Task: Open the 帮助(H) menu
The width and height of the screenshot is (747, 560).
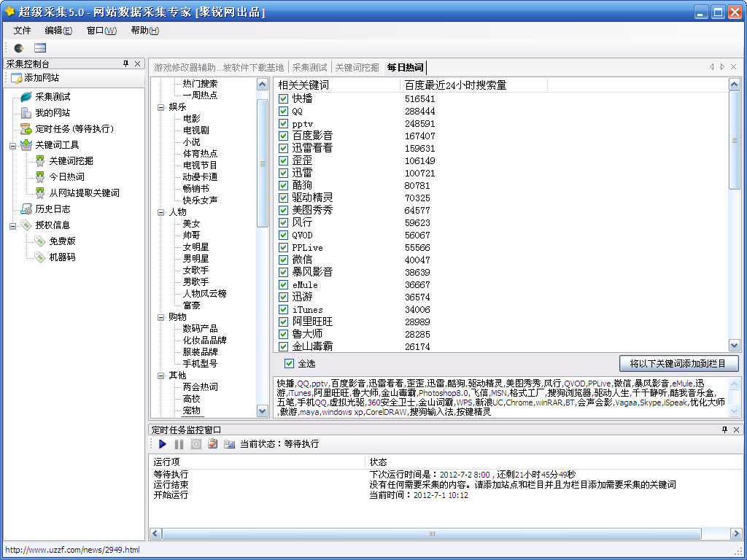Action: click(x=145, y=31)
